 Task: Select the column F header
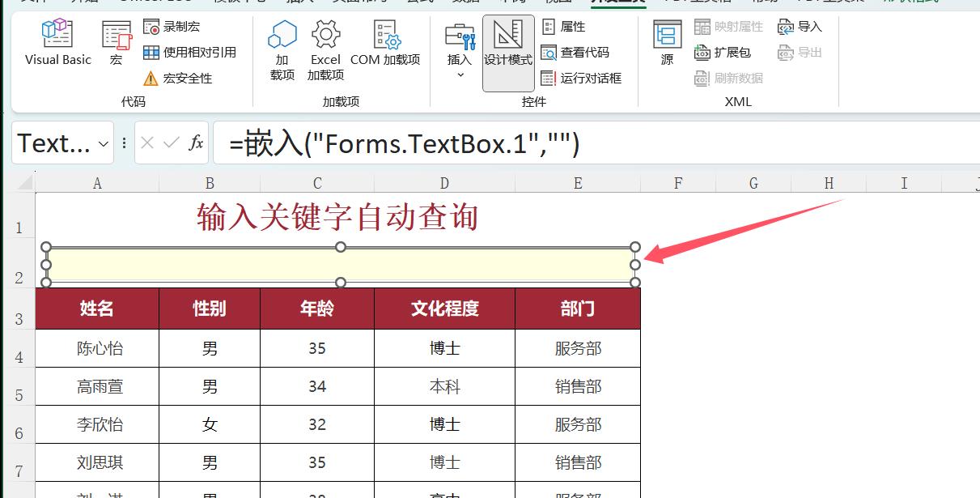[x=678, y=183]
